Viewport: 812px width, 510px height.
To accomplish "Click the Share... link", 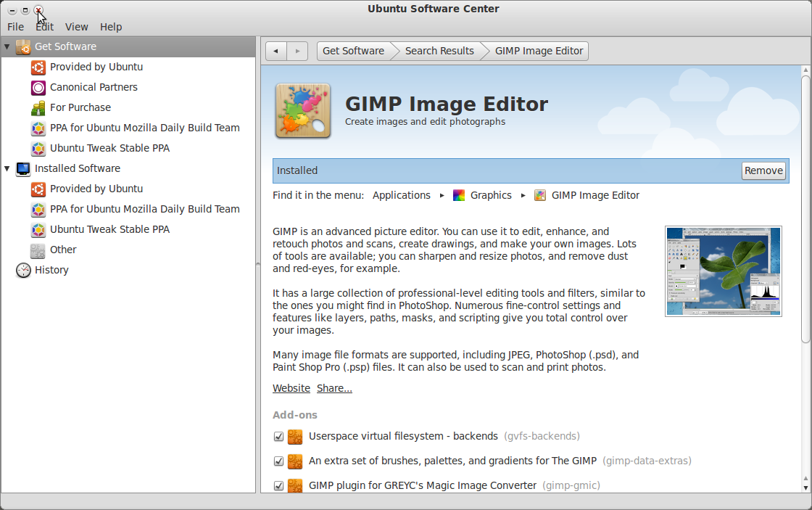I will tap(334, 388).
